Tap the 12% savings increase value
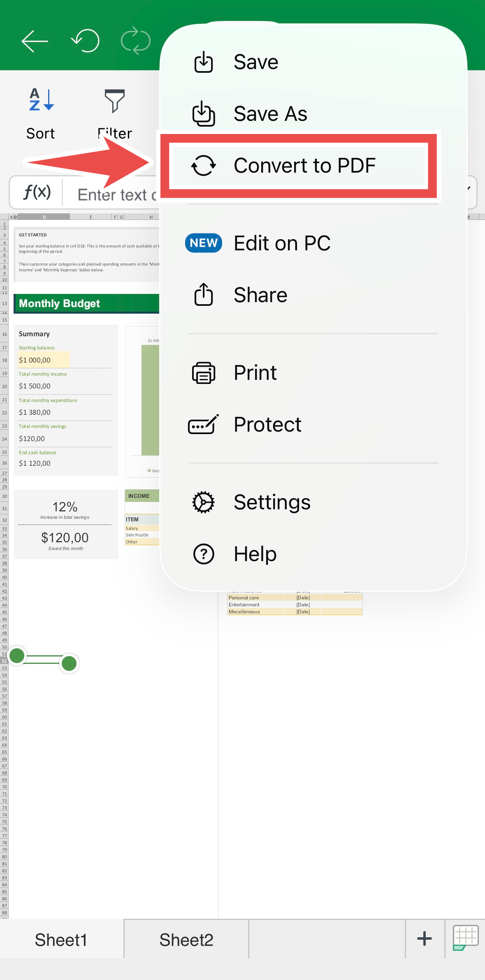Image resolution: width=485 pixels, height=980 pixels. pos(65,507)
